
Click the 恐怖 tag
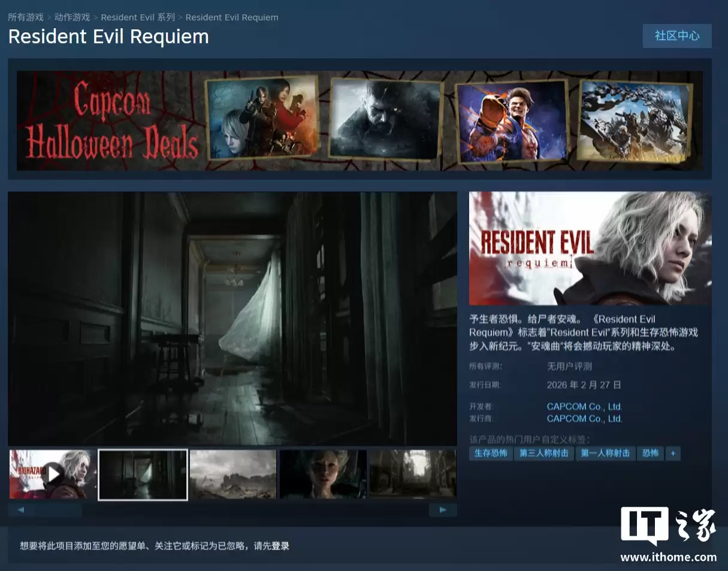(x=650, y=454)
